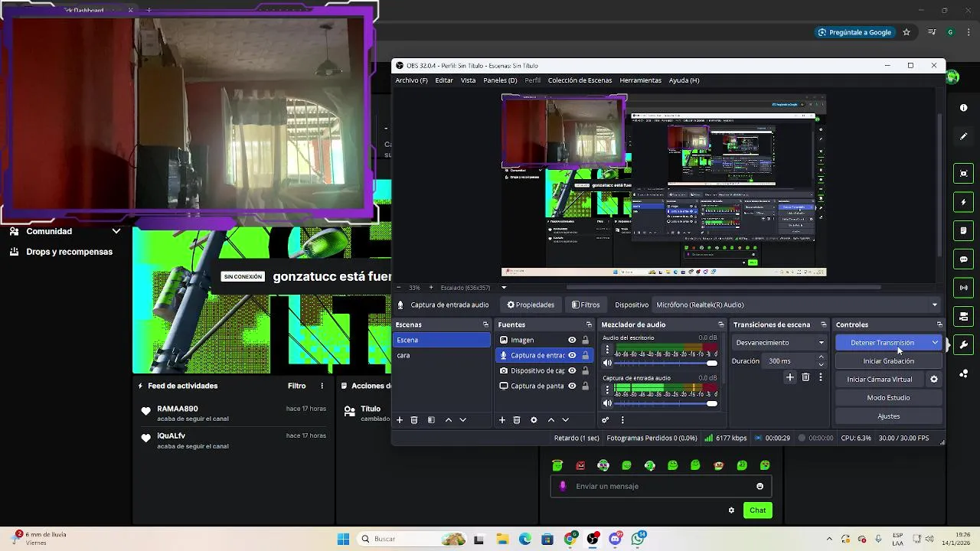This screenshot has width=980, height=551.
Task: Toggle lock on Captura de pantalla source
Action: 586,386
